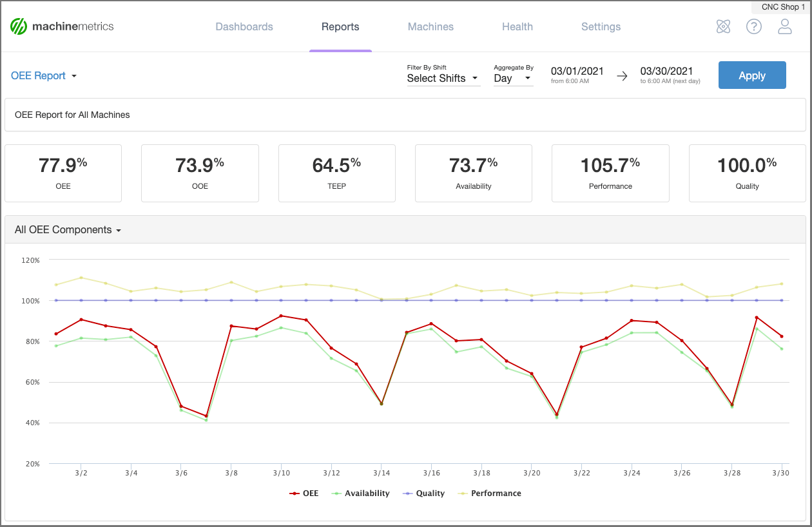812x527 pixels.
Task: Click the user account profile icon
Action: click(x=785, y=26)
